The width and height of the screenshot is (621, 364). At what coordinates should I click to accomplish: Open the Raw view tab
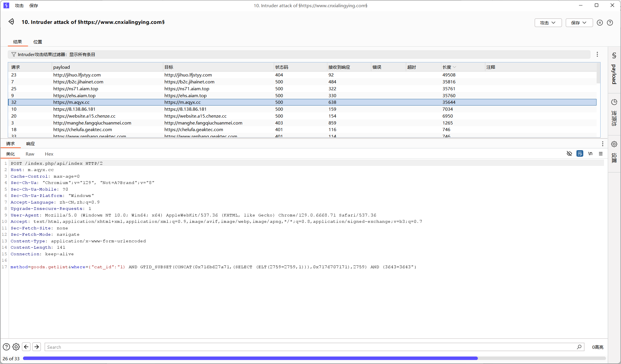(x=30, y=154)
